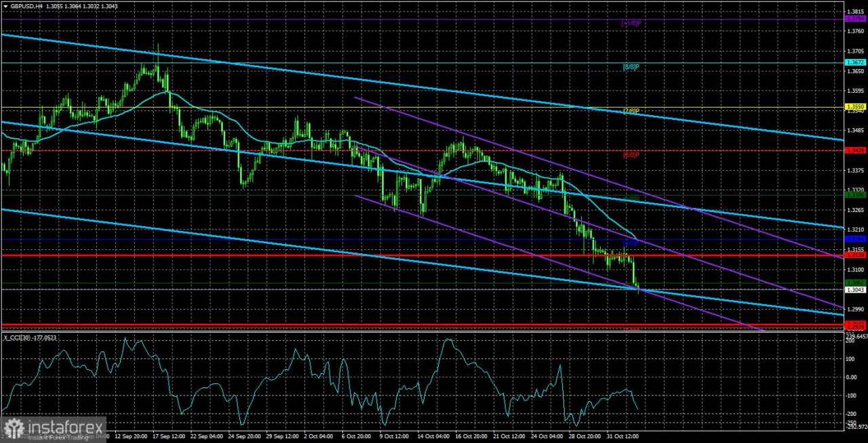Switch to the GBPUSD,H4 chart tab
The width and height of the screenshot is (868, 443).
[27, 6]
